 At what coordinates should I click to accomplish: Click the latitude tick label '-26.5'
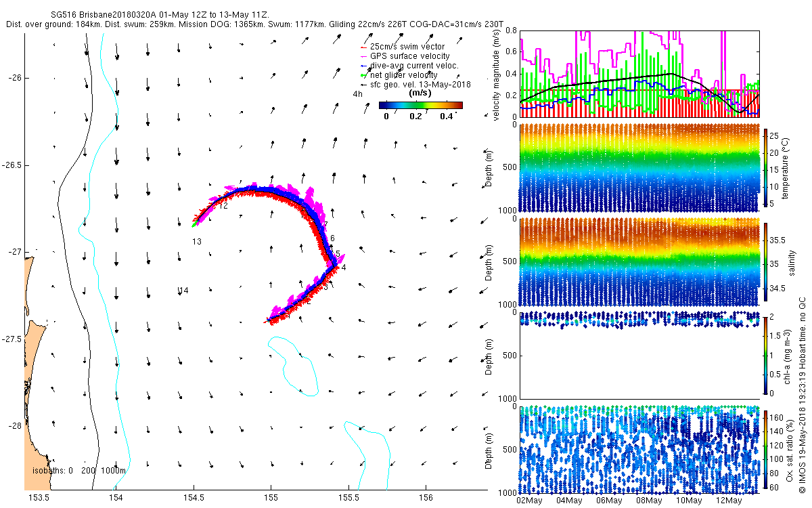(x=13, y=165)
